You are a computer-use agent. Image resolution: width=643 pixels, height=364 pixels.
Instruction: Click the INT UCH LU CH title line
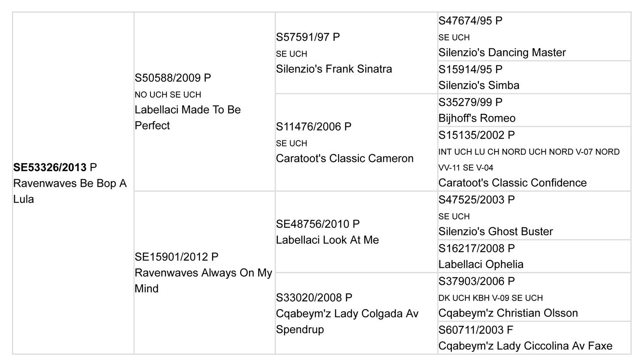point(529,152)
